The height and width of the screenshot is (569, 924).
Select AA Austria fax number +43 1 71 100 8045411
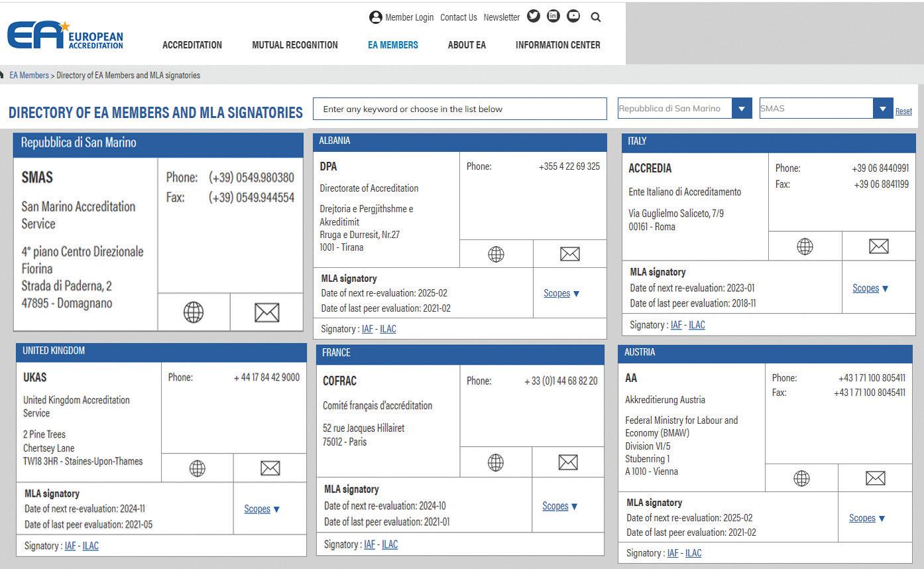[x=870, y=393]
